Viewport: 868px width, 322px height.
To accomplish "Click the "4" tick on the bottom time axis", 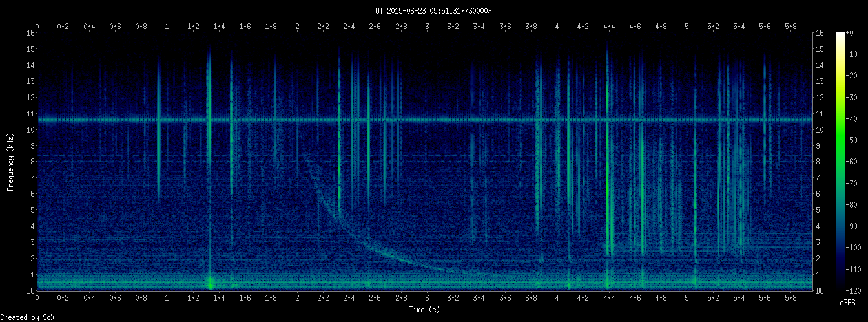I will (x=557, y=299).
